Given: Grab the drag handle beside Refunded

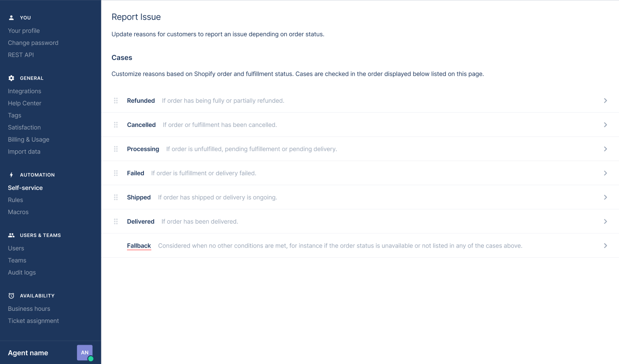Looking at the screenshot, I should (116, 100).
